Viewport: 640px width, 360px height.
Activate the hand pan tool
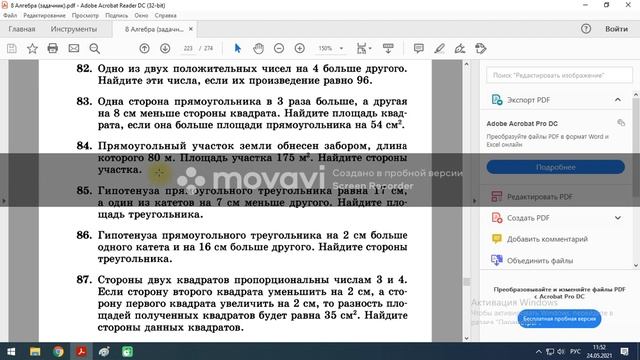tap(258, 49)
